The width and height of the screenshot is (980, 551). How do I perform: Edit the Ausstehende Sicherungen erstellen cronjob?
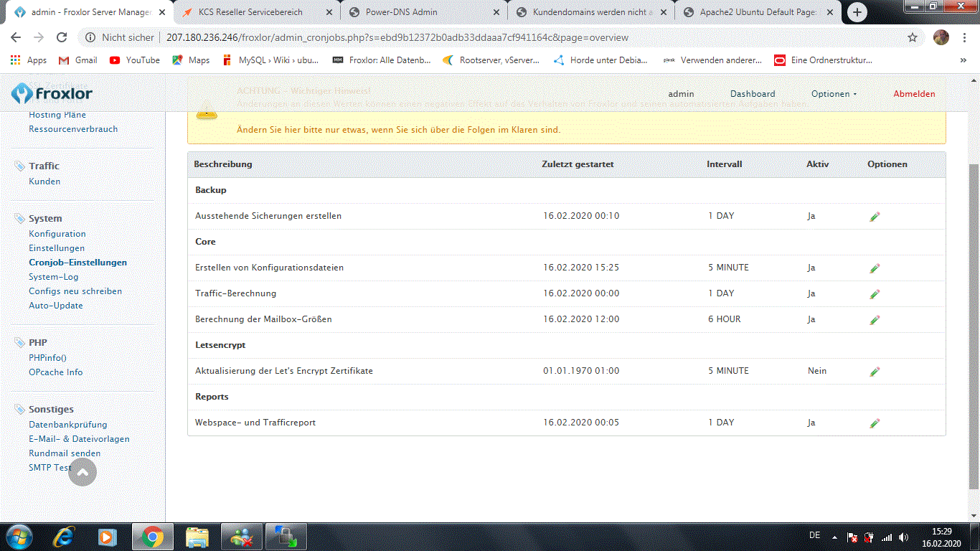pos(875,217)
